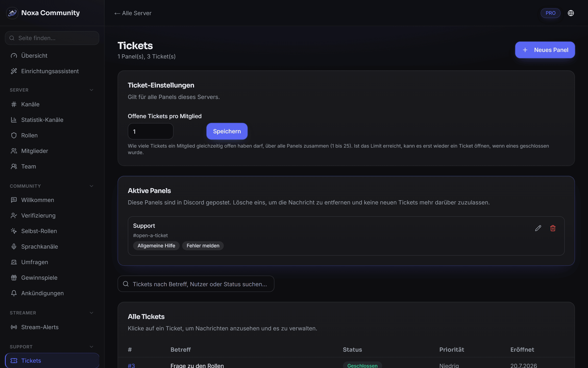The width and height of the screenshot is (588, 368).
Task: Click the Priorität column header
Action: point(452,350)
